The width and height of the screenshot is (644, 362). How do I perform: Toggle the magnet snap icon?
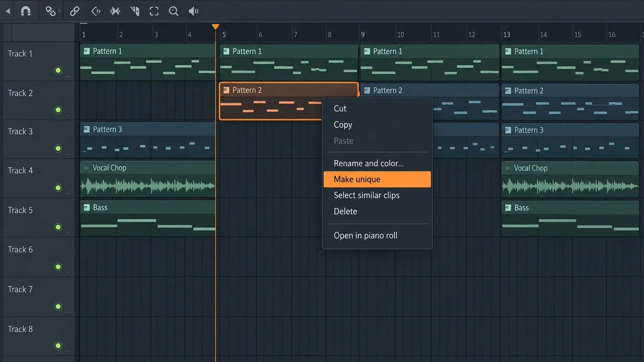(x=26, y=11)
